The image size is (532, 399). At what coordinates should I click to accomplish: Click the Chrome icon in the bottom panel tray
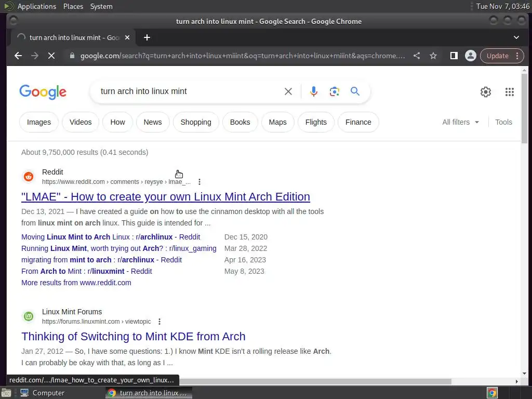click(x=492, y=393)
